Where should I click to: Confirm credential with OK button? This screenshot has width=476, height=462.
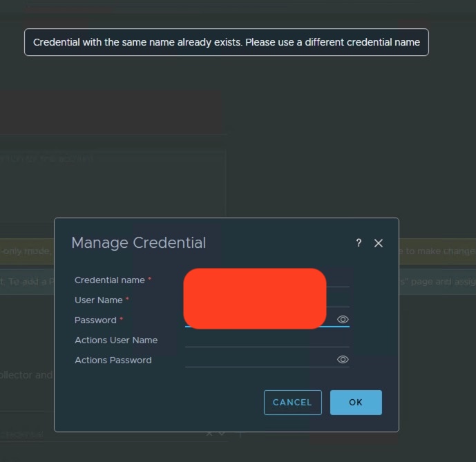coord(356,403)
